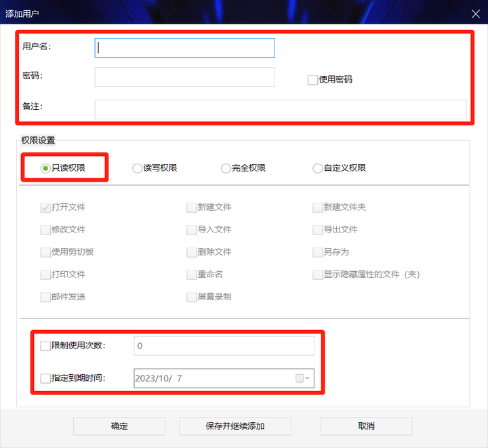Click the usage count field showing 0
Screen dimensions: 488x448
point(224,346)
